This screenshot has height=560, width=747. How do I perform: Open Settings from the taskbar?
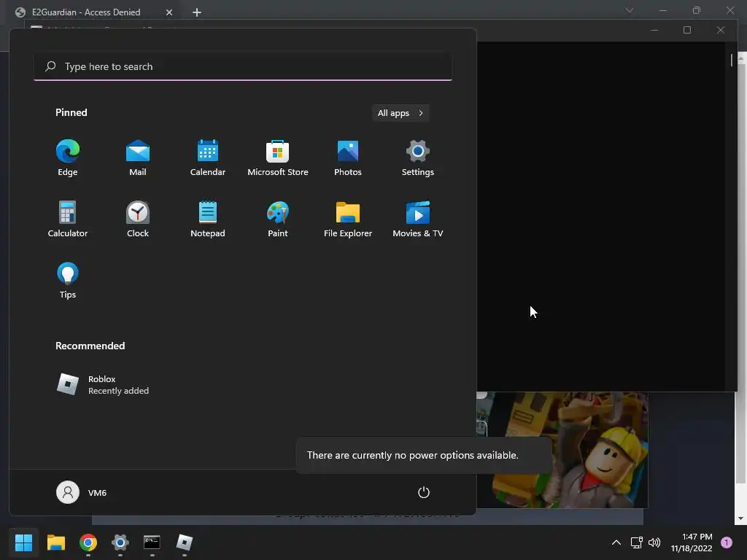coord(120,542)
